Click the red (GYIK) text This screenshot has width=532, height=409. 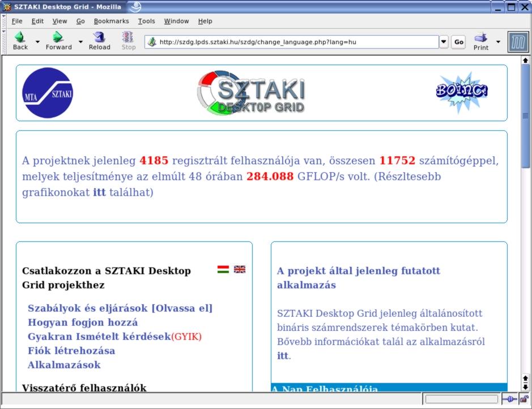[186, 336]
